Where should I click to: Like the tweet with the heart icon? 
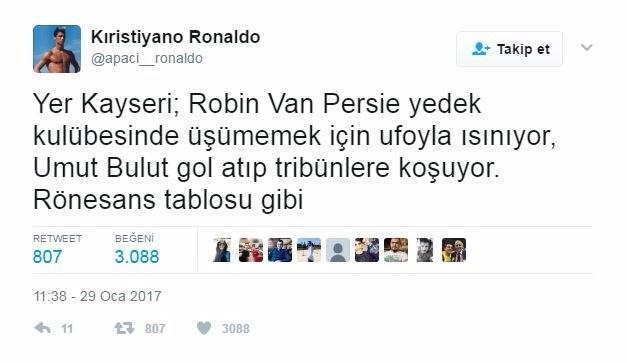[204, 328]
